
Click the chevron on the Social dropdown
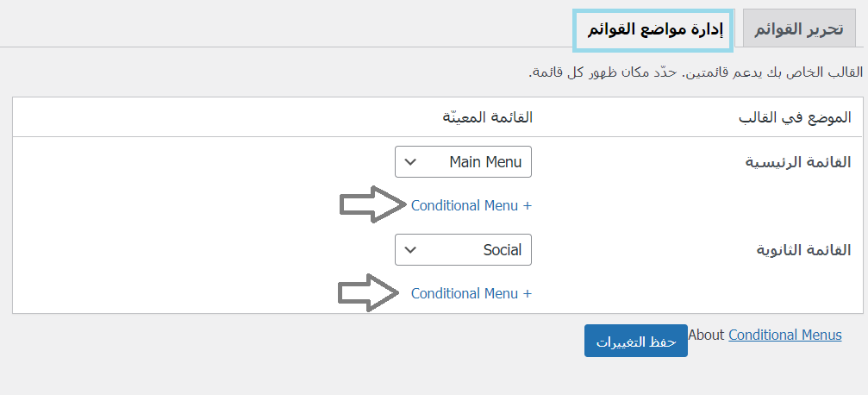coord(411,250)
